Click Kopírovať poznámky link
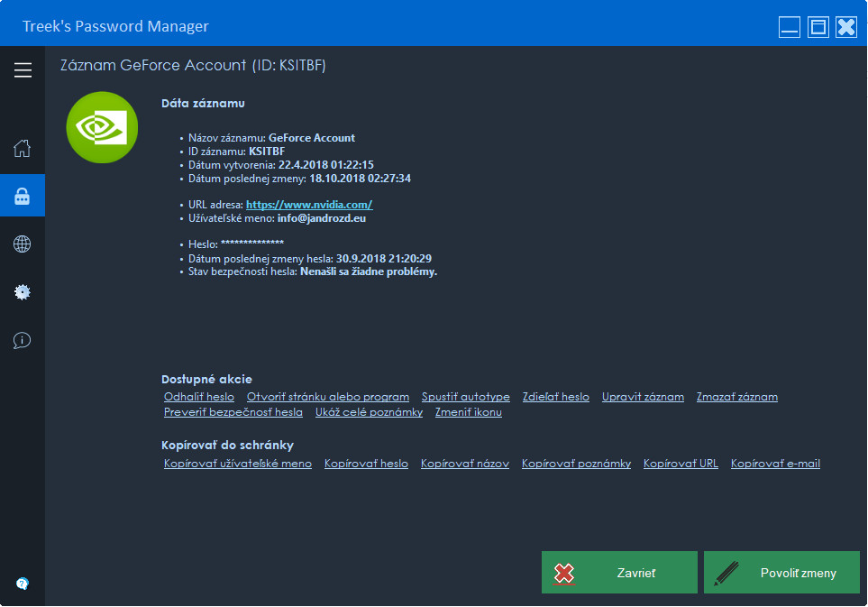 [x=576, y=464]
